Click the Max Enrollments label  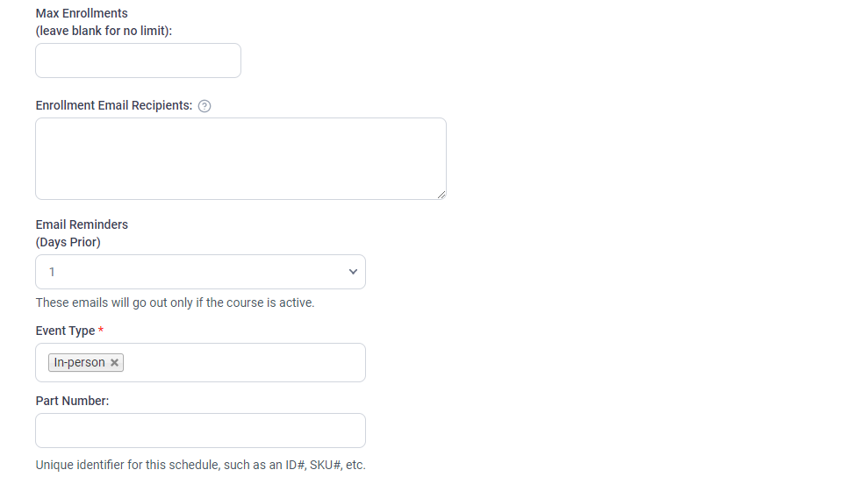(x=82, y=13)
